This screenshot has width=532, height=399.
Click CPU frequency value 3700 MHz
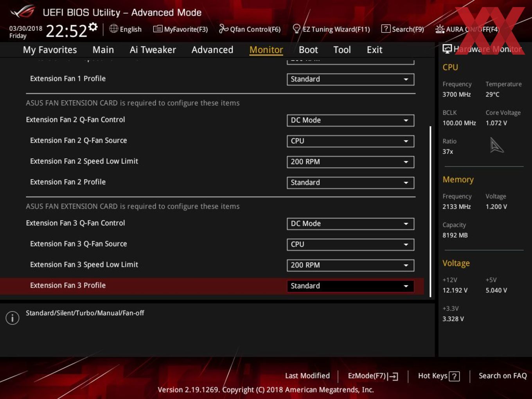(x=457, y=94)
